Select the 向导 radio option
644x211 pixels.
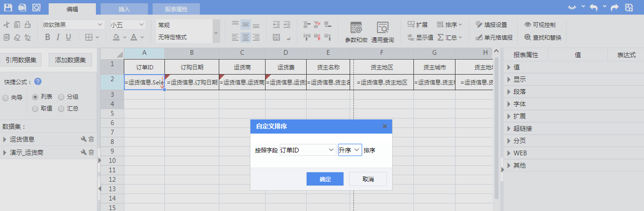click(6, 98)
